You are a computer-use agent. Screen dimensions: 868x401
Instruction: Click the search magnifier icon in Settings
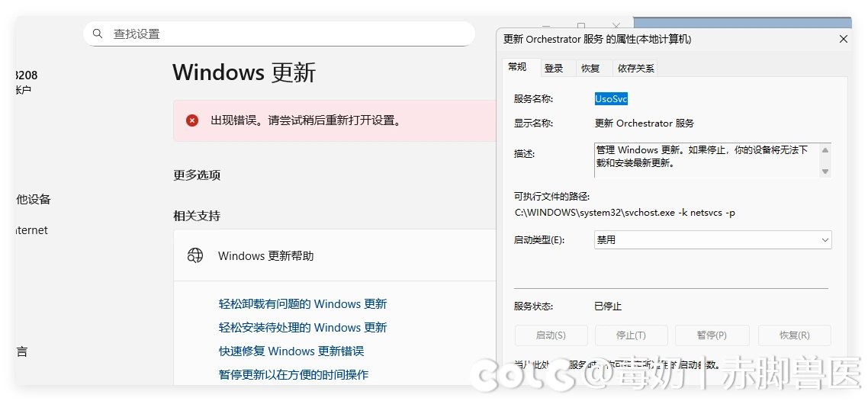98,34
